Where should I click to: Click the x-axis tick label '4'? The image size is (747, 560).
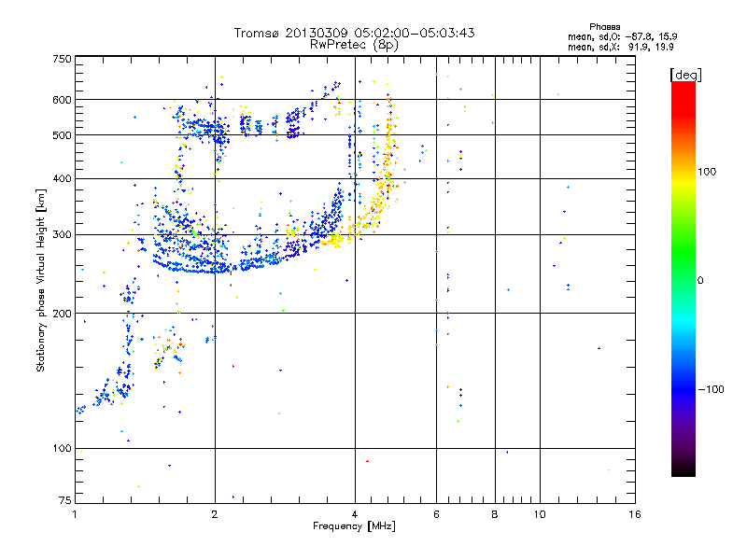[x=355, y=514]
